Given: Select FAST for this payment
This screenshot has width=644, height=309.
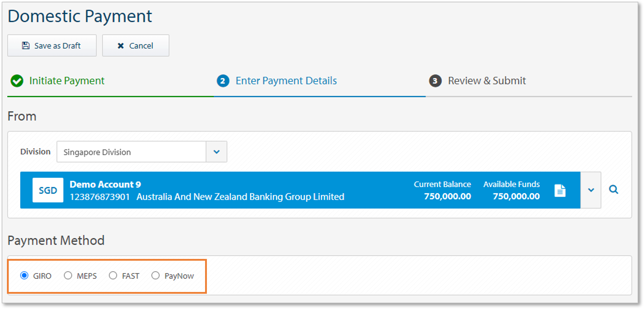Looking at the screenshot, I should 113,276.
